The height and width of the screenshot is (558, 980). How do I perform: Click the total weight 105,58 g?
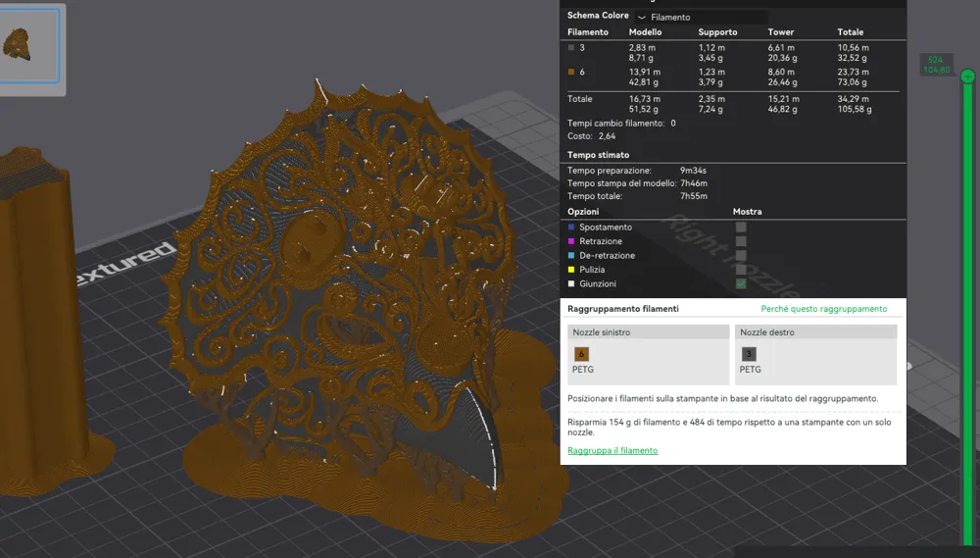(x=855, y=109)
